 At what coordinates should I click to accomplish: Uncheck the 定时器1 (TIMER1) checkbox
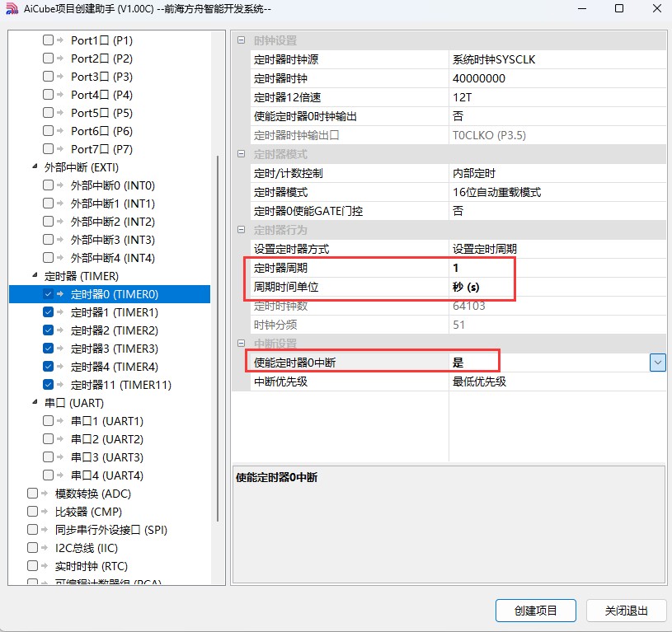point(48,312)
